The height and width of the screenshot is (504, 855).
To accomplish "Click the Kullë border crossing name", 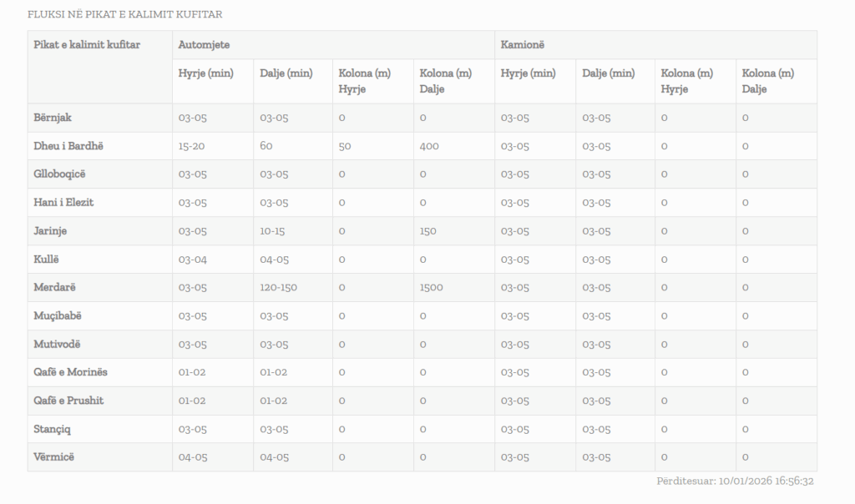I will [x=47, y=260].
